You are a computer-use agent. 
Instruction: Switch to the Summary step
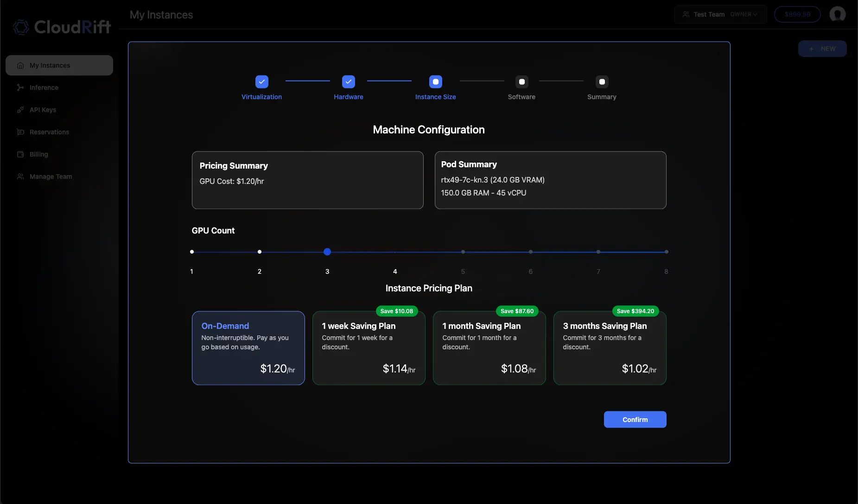(601, 82)
